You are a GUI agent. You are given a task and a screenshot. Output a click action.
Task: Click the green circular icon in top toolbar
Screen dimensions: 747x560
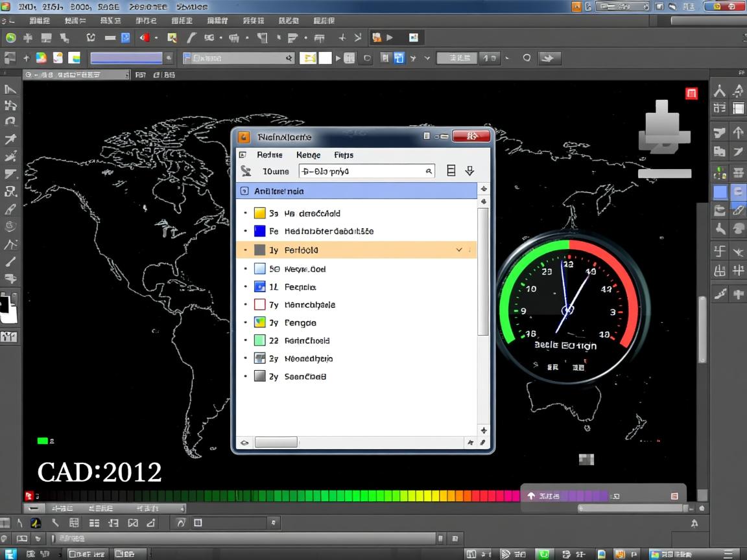tap(10, 38)
